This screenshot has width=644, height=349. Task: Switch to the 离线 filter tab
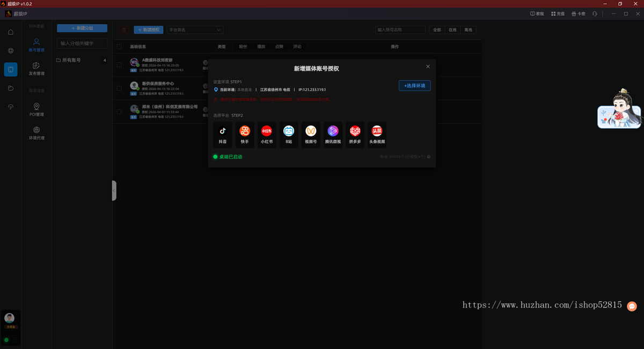[469, 30]
